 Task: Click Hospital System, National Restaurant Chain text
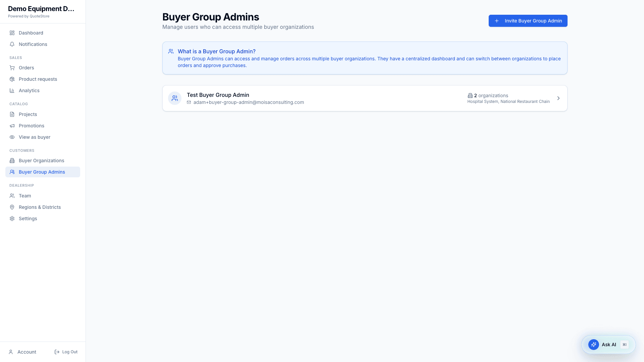pyautogui.click(x=508, y=102)
